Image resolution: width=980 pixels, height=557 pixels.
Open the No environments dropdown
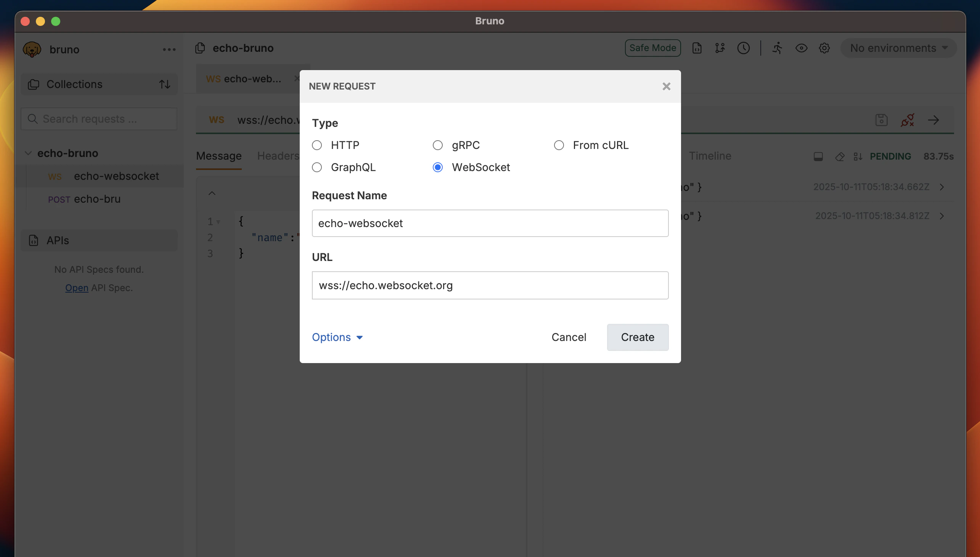point(897,48)
